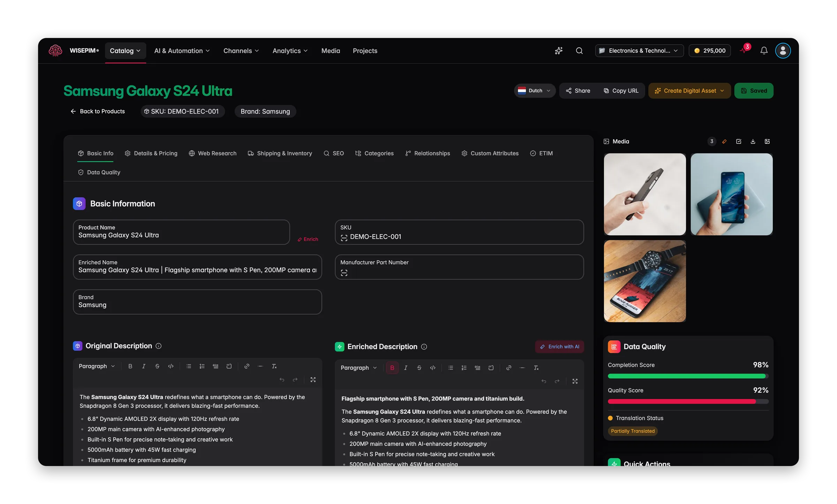Insert code in Original Description toolbar
The image size is (837, 504).
[171, 366]
